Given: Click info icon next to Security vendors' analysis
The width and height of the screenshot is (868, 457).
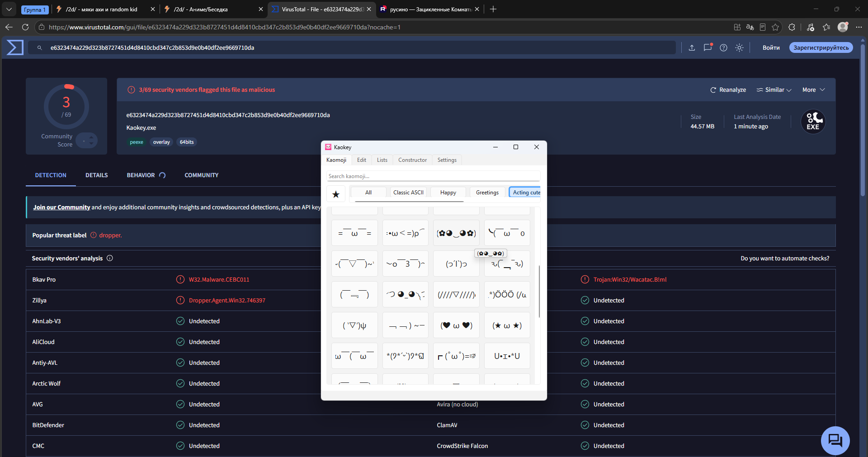Looking at the screenshot, I should coord(110,258).
